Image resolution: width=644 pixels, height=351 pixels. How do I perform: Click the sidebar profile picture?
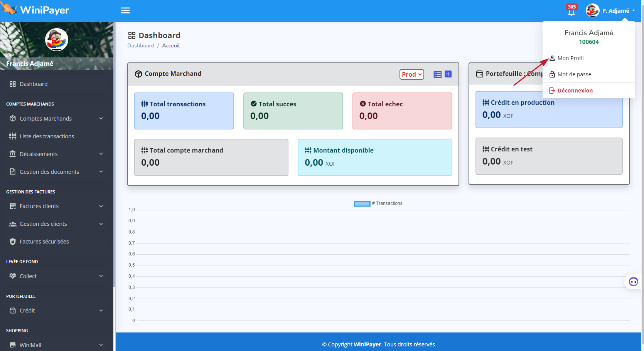[57, 40]
